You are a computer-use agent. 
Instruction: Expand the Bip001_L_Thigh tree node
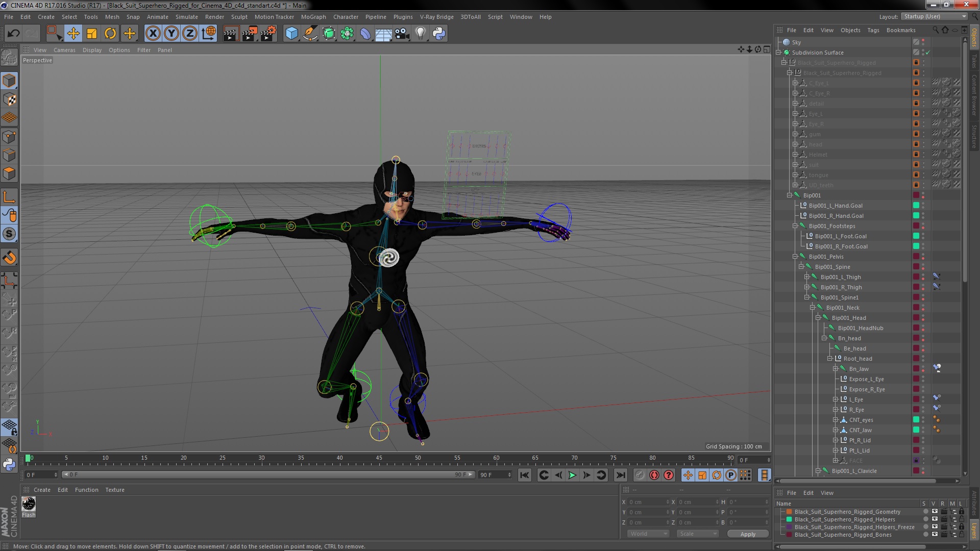(x=806, y=277)
